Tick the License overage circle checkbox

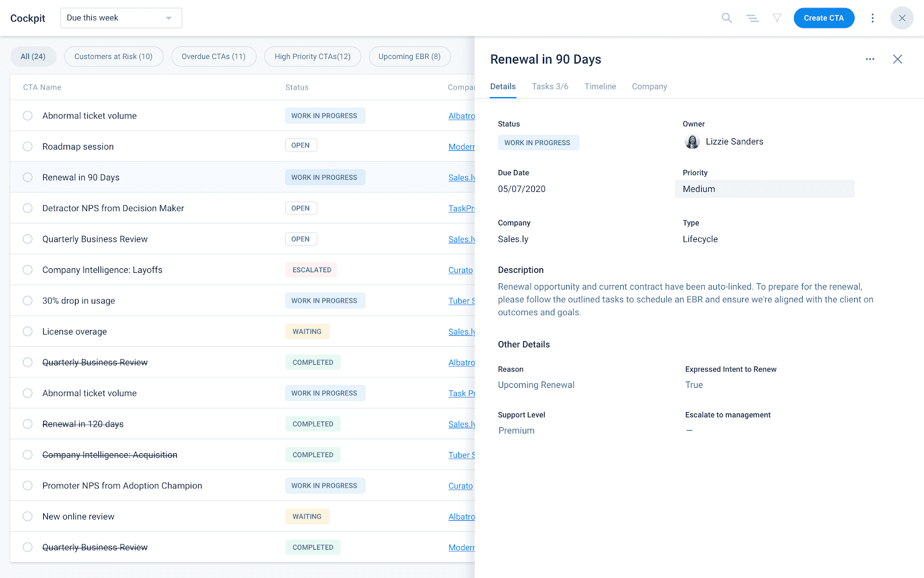click(28, 332)
